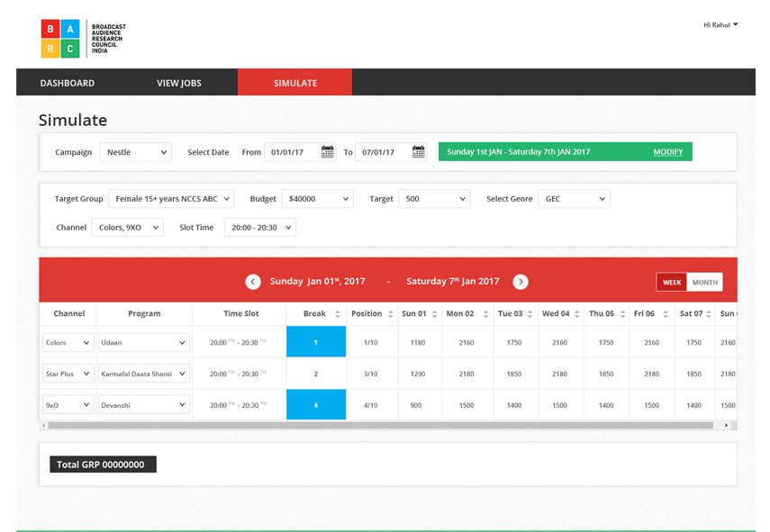Screen dimensions: 770x532
Task: Sort table by Position column
Action: 391,314
